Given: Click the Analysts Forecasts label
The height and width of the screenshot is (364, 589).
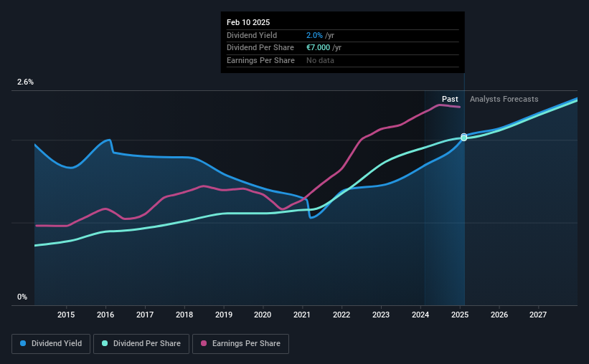Looking at the screenshot, I should click(504, 99).
